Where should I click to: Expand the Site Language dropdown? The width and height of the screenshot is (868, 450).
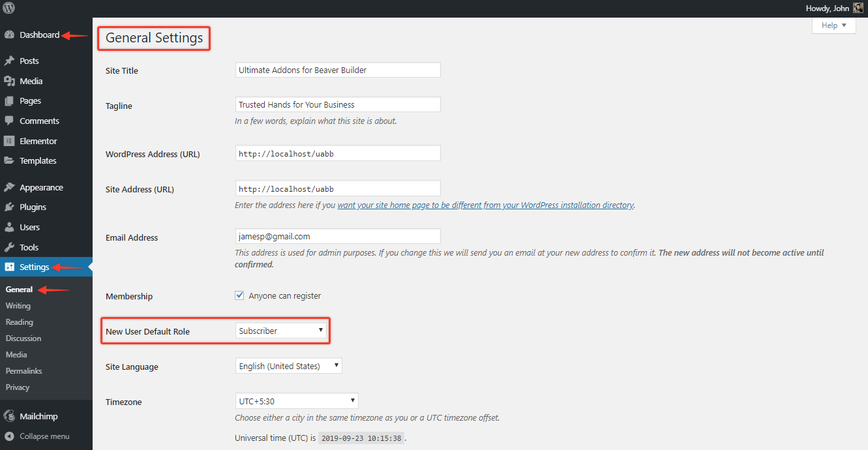tap(288, 366)
